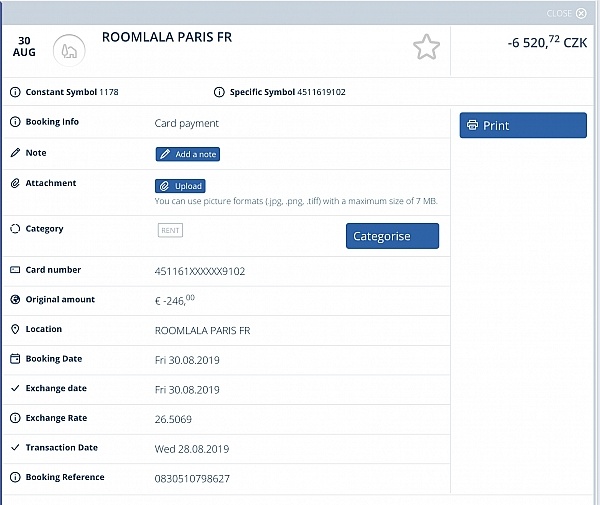600x505 pixels.
Task: Click the Constant Symbol info icon
Action: (15, 92)
